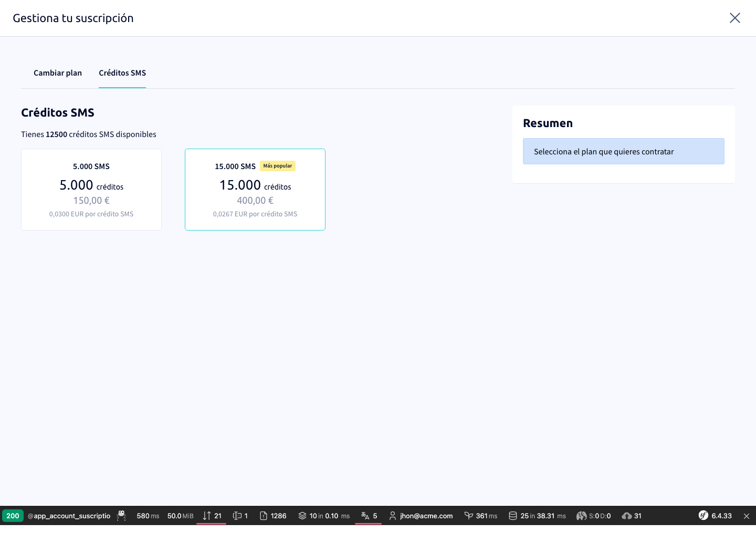Click the Symfony logo version icon
This screenshot has height=544, width=756.
pos(703,515)
